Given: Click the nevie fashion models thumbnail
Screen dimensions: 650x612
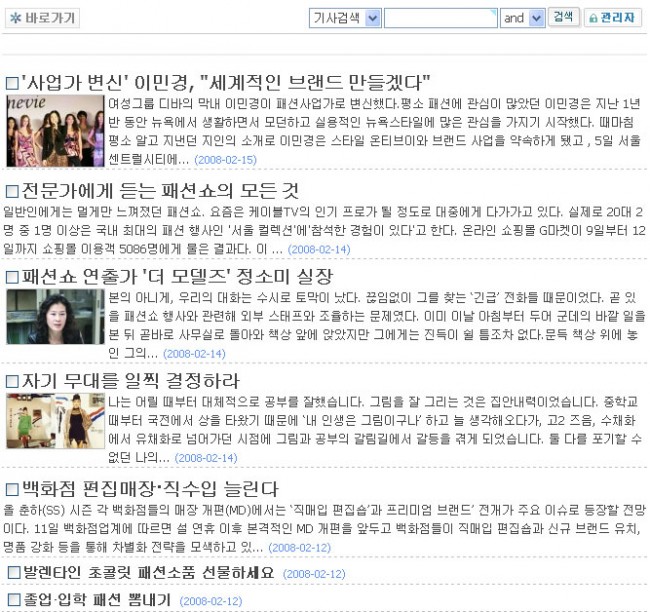Looking at the screenshot, I should click(x=55, y=131).
